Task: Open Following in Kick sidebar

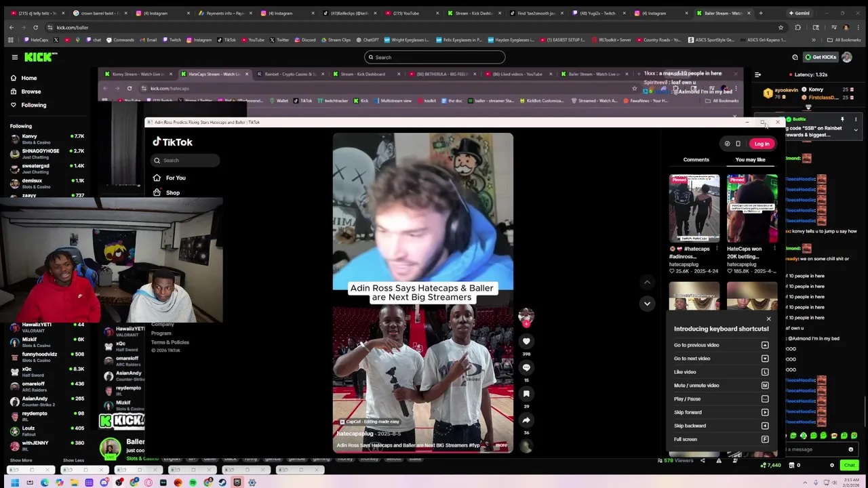Action: tap(33, 105)
